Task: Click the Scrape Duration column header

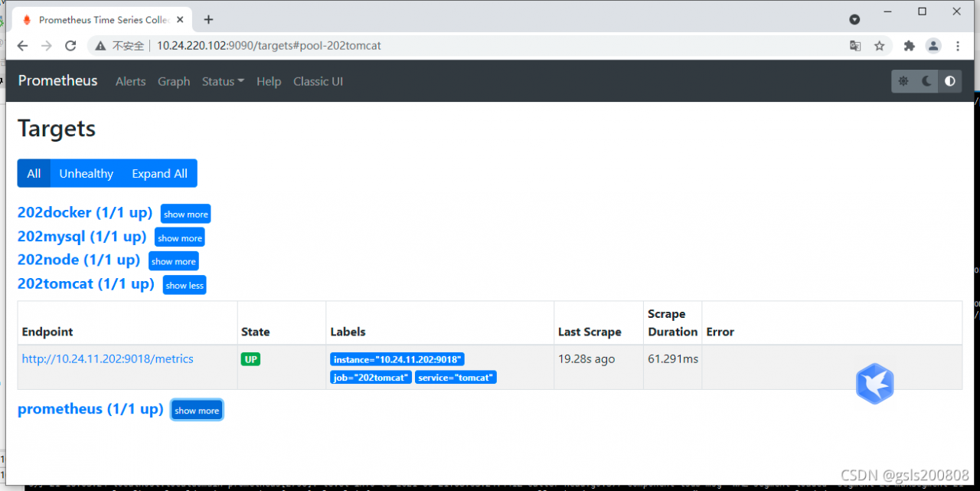Action: coord(672,322)
